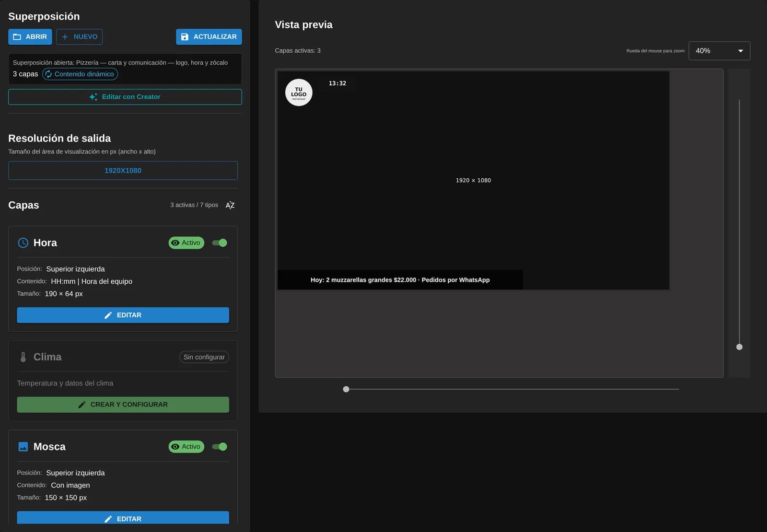This screenshot has height=532, width=767.
Task: Click the refresh icon in Contenido dinámico chip
Action: pyautogui.click(x=48, y=74)
